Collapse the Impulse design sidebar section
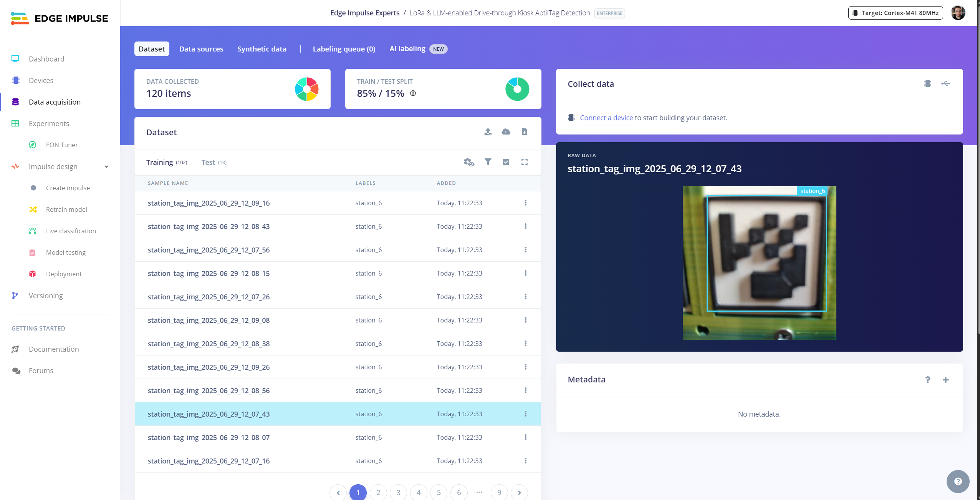The image size is (980, 500). [106, 166]
